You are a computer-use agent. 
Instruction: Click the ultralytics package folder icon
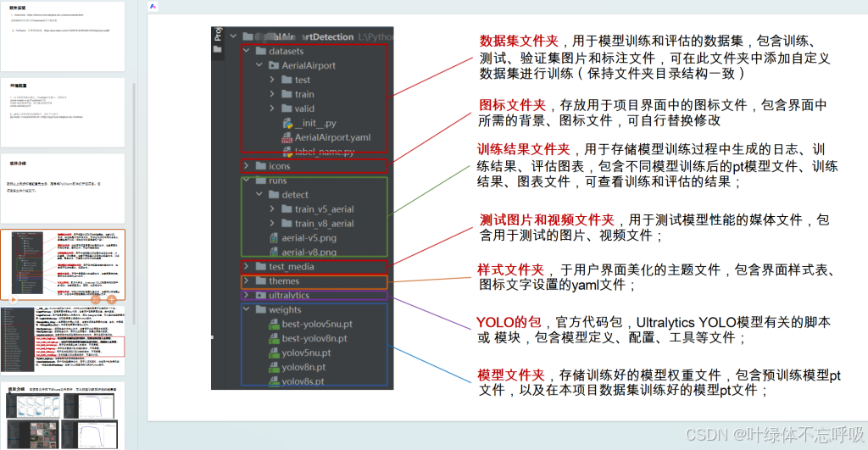tap(261, 295)
